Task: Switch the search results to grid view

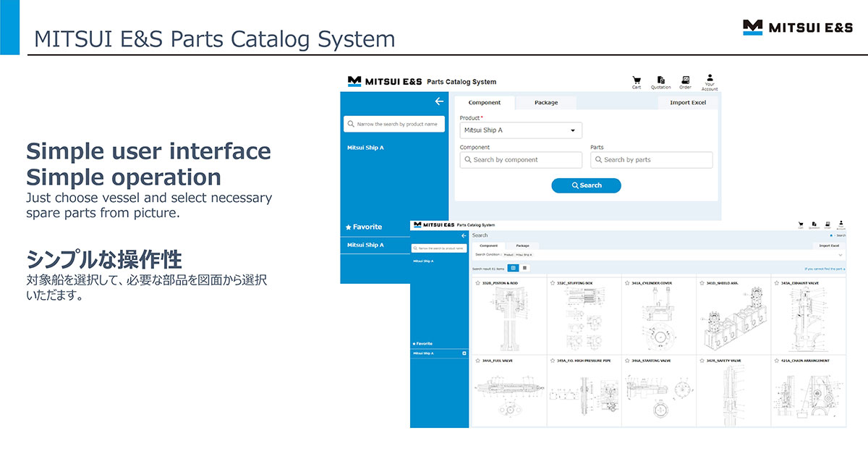Action: 513,268
